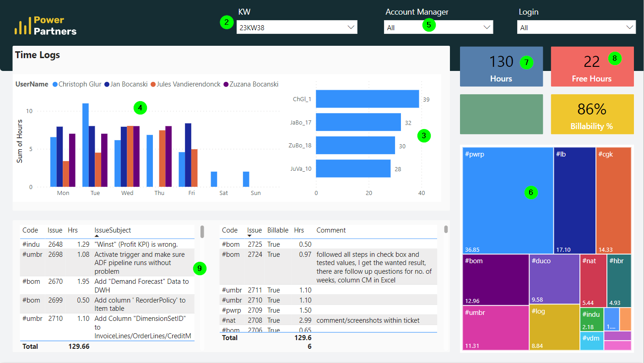
Task: Select issue 2648 row in left table
Action: tap(107, 244)
